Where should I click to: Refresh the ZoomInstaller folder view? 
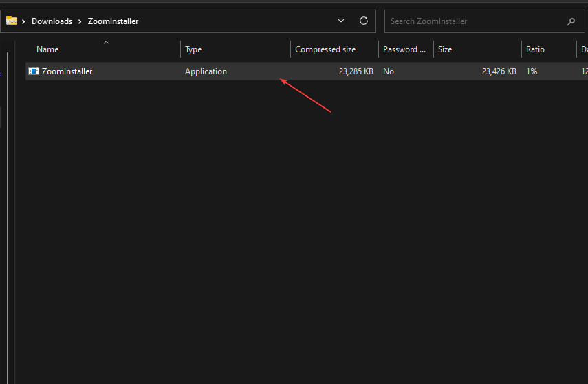363,21
